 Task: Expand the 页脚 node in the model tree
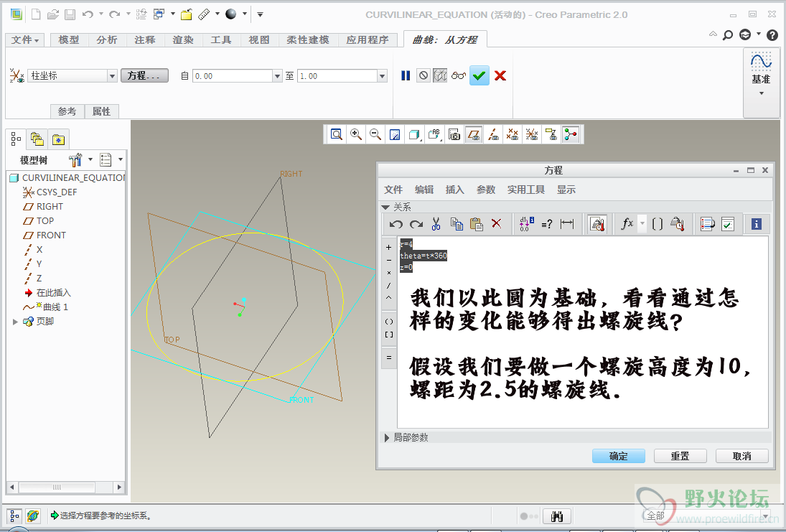[x=16, y=322]
